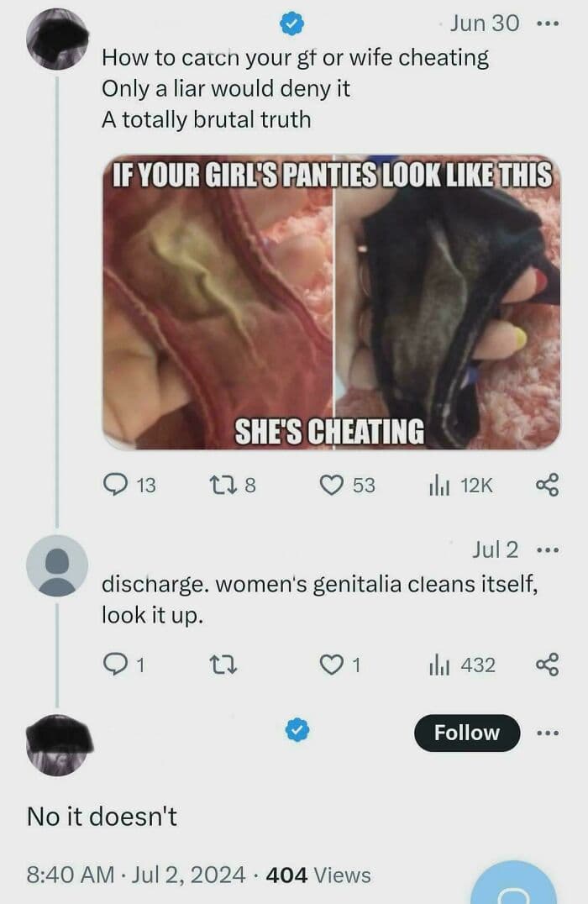Open more options on the Jul 2 reply
Screen dimensions: 588x904
point(547,550)
